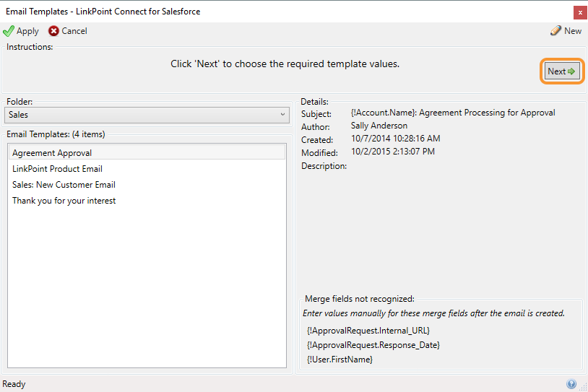Click the instructions text about clicking Next

tap(285, 64)
